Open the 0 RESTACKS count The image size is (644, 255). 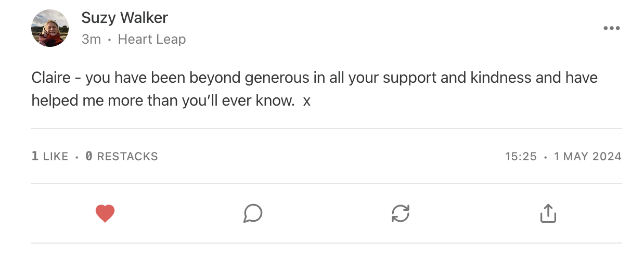121,156
